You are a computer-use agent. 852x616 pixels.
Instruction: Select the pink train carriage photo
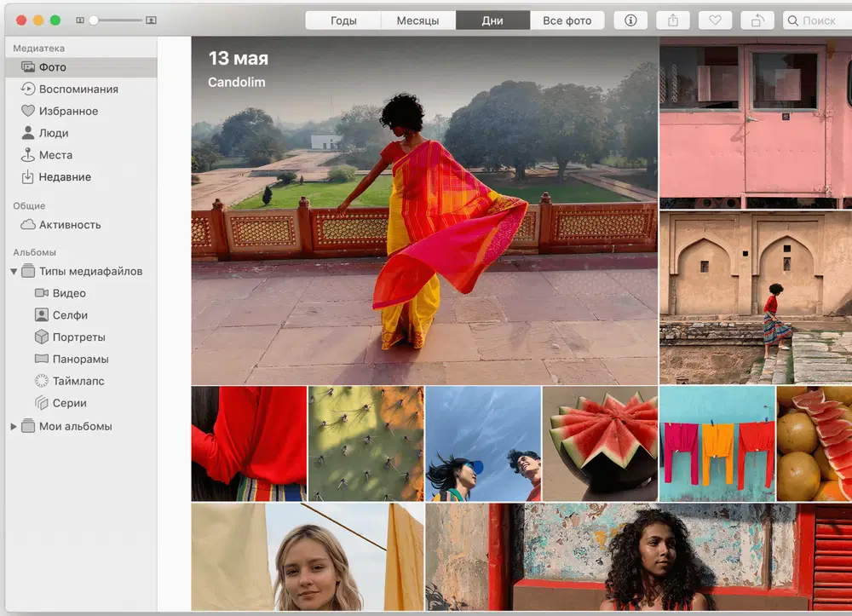coord(756,123)
